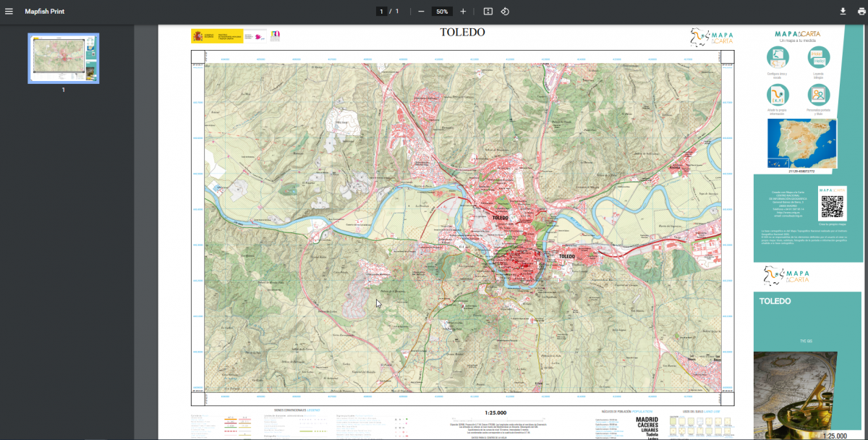The height and width of the screenshot is (440, 868).
Task: Click the TOLEDO title at the page top
Action: tap(462, 33)
